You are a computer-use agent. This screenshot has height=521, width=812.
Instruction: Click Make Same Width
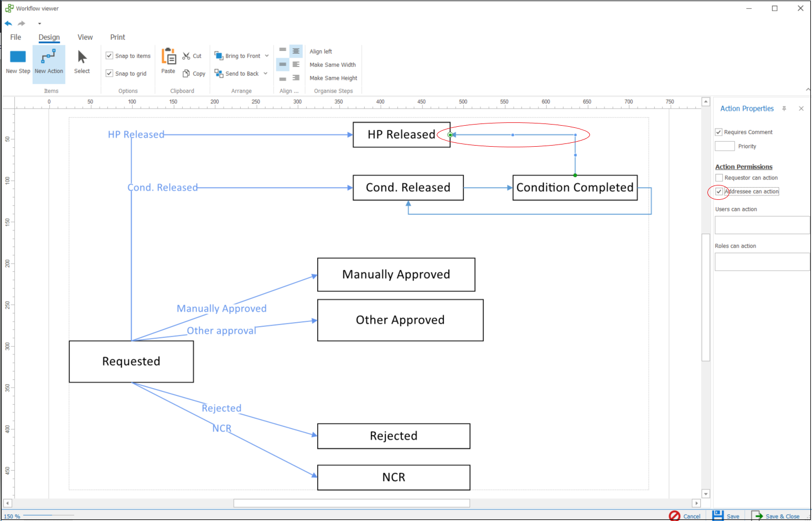pyautogui.click(x=333, y=65)
